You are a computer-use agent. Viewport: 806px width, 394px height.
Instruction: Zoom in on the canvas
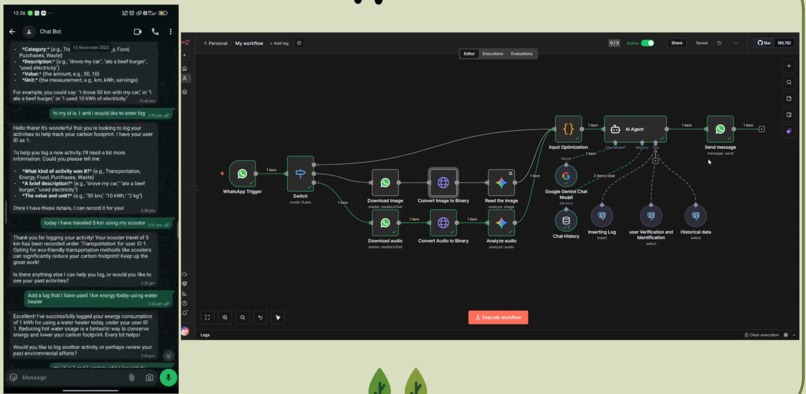point(225,317)
